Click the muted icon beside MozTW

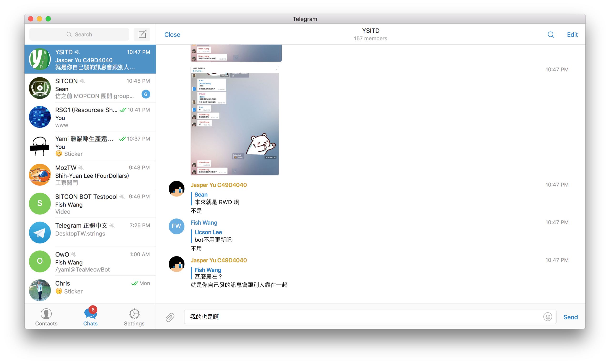click(x=81, y=168)
